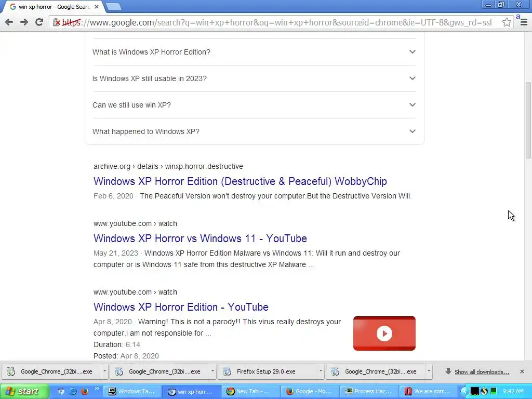Switch to 'We are sorr...' taskbar button

point(429,392)
